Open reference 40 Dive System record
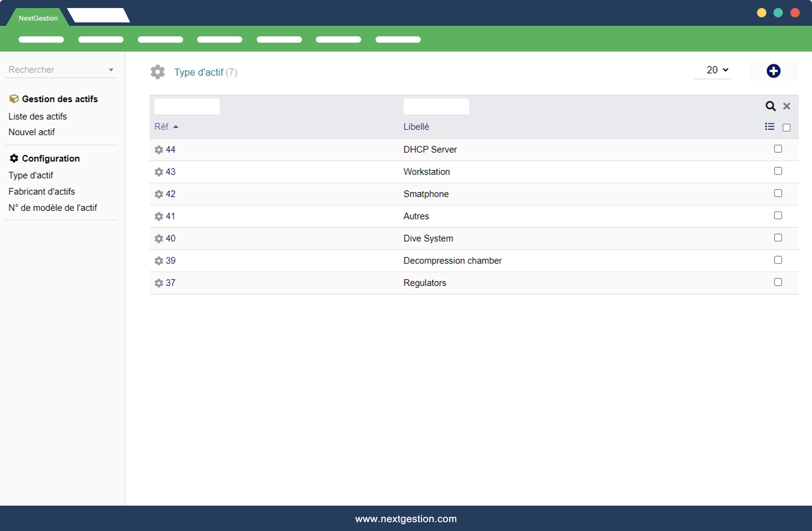Viewport: 812px width, 531px height. pyautogui.click(x=170, y=238)
